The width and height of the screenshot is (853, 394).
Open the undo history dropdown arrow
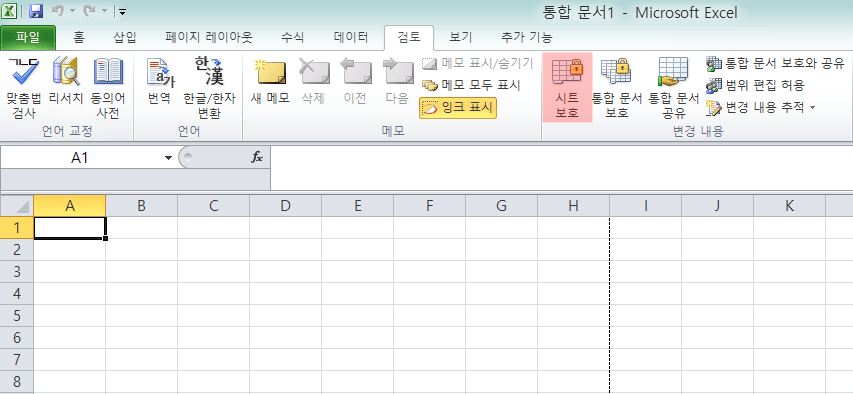(x=72, y=11)
